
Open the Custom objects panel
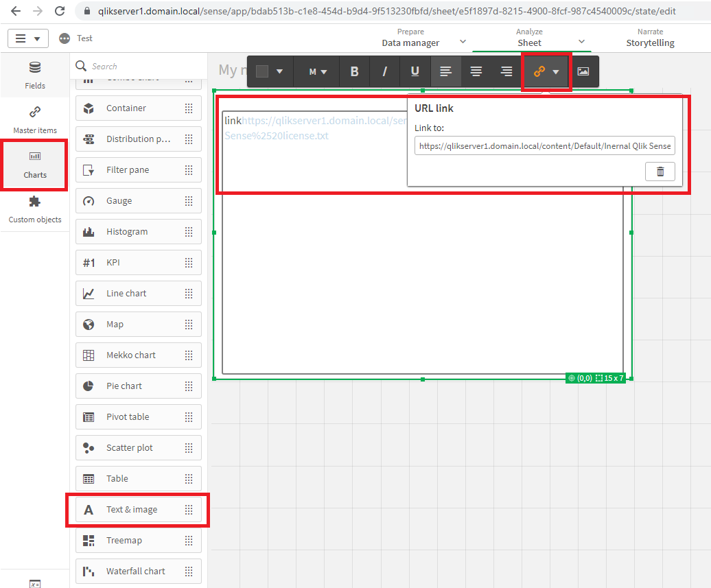coord(35,209)
